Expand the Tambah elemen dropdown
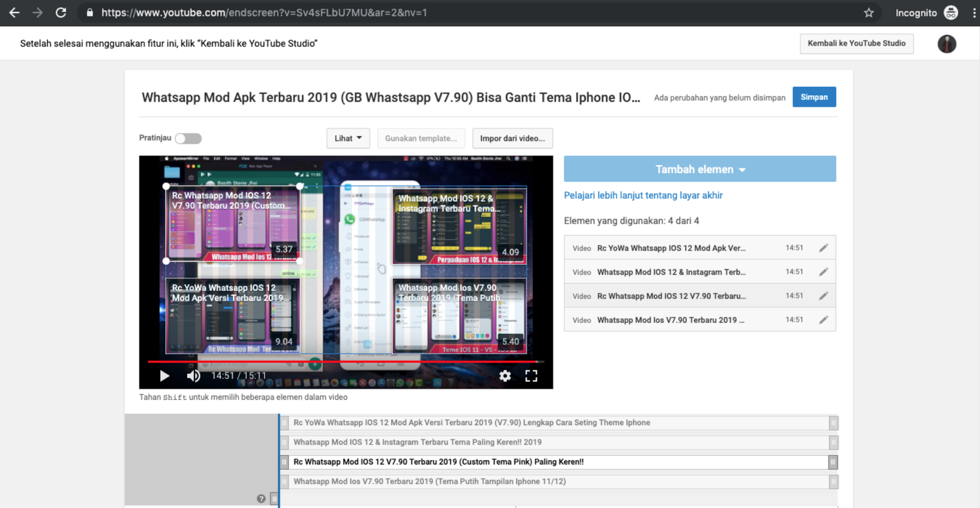 pos(700,169)
